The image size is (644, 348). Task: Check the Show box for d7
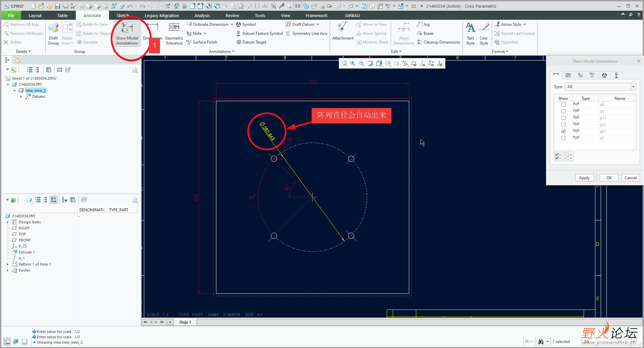563,138
